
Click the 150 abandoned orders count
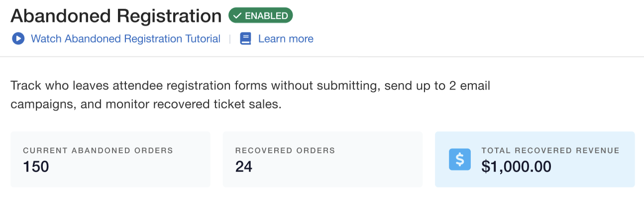[36, 167]
